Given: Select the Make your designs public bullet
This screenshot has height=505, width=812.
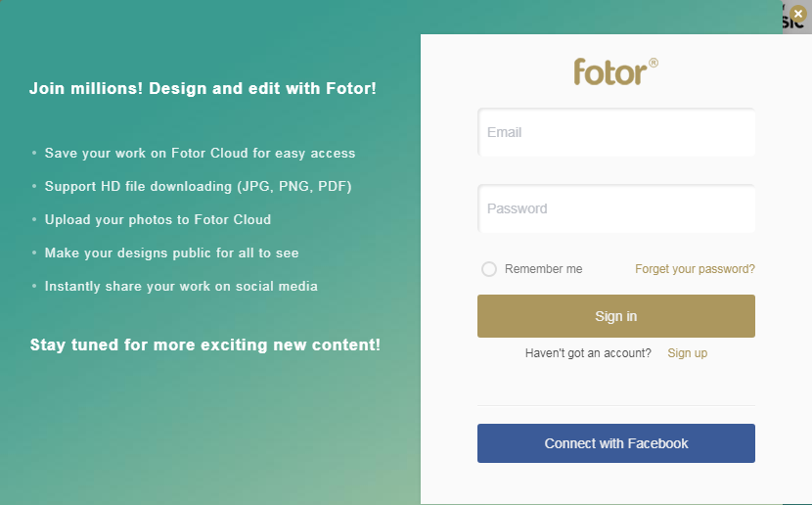Looking at the screenshot, I should [x=171, y=252].
